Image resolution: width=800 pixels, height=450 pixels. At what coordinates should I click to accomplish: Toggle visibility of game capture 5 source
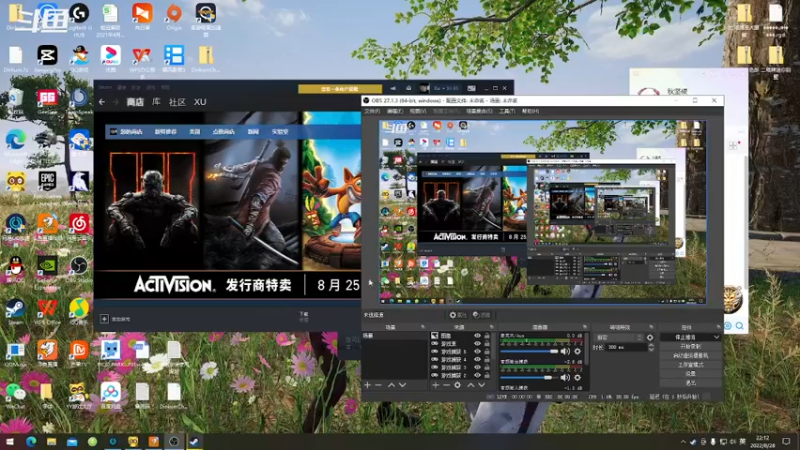pos(478,352)
